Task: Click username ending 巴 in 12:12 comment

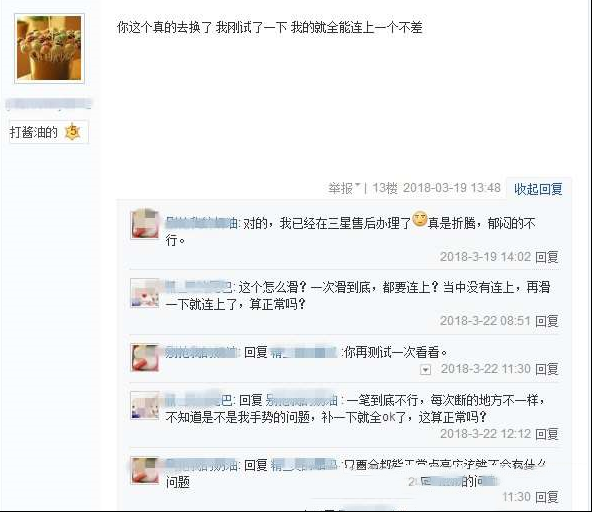Action: point(199,400)
